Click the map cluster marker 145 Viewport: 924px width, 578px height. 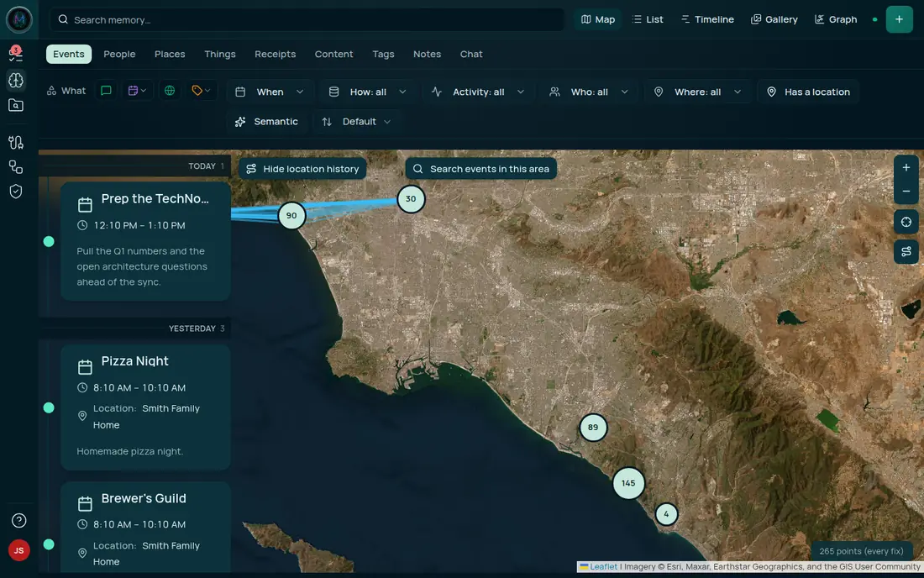point(628,483)
